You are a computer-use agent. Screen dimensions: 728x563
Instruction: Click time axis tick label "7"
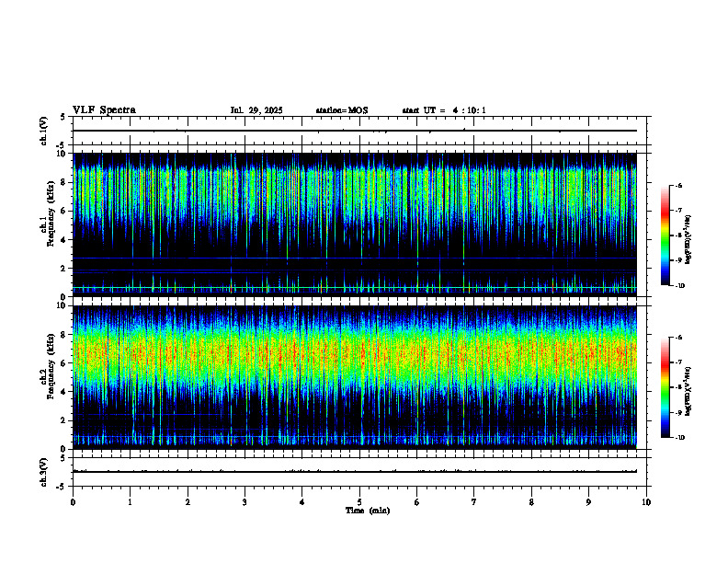[x=474, y=502]
